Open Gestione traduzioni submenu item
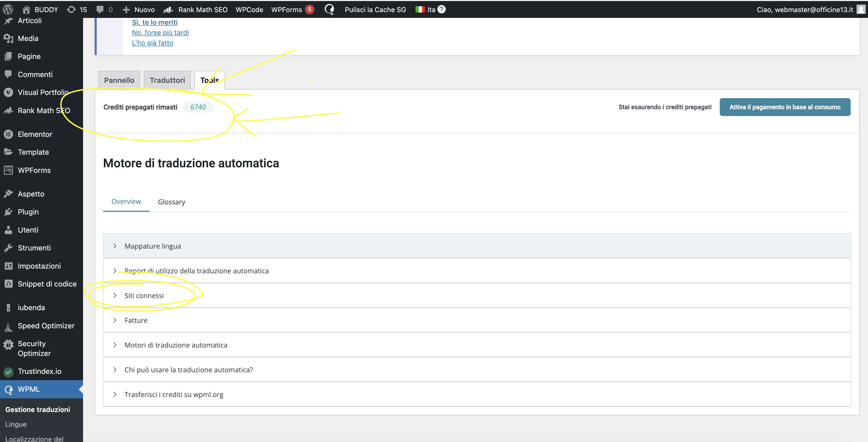This screenshot has width=868, height=442. pos(38,410)
